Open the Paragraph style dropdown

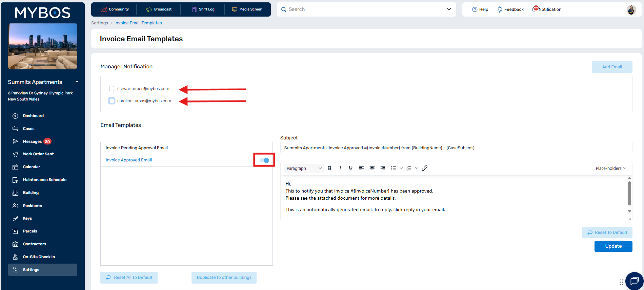tap(304, 168)
